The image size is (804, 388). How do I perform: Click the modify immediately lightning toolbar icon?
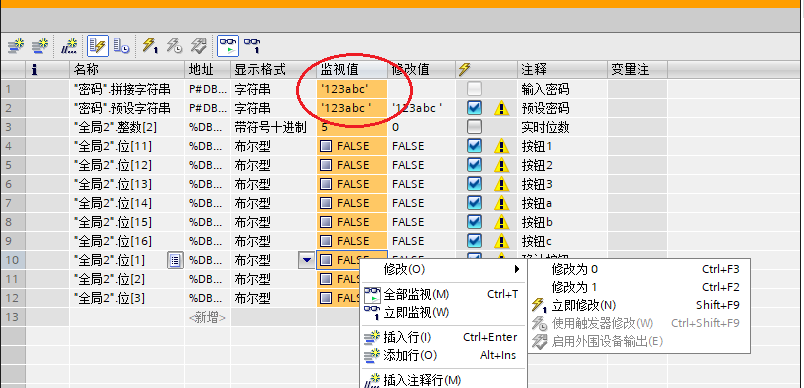click(x=150, y=46)
